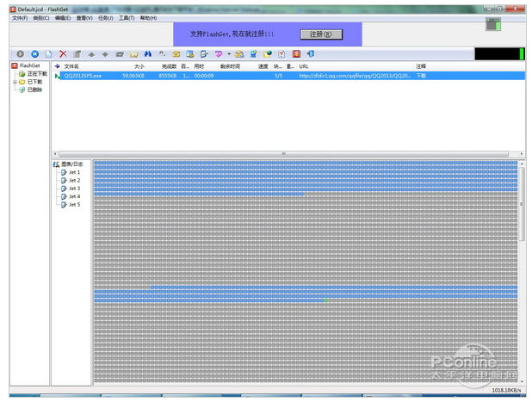Select the 正在下载 folder in tree
Viewport: 532px width, 402px height.
(x=36, y=74)
